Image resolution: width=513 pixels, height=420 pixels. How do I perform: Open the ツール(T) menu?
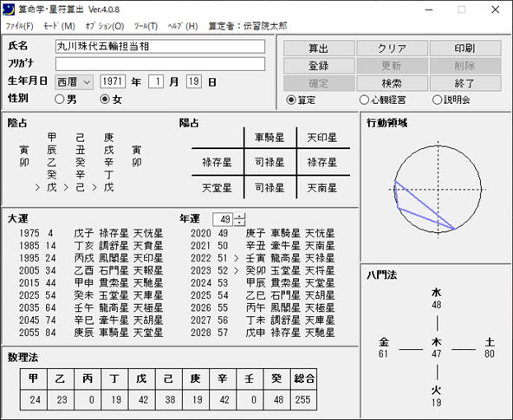pos(146,26)
